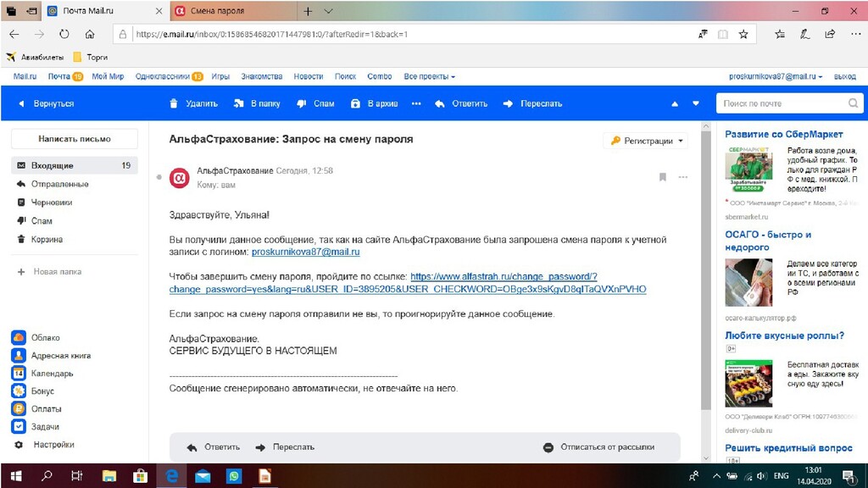This screenshot has height=488, width=868.
Task: Open Задачи section
Action: [x=36, y=426]
